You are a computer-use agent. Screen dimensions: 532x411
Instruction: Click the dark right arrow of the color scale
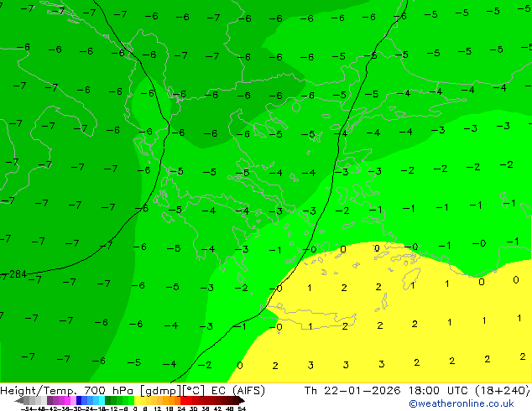coord(241,400)
